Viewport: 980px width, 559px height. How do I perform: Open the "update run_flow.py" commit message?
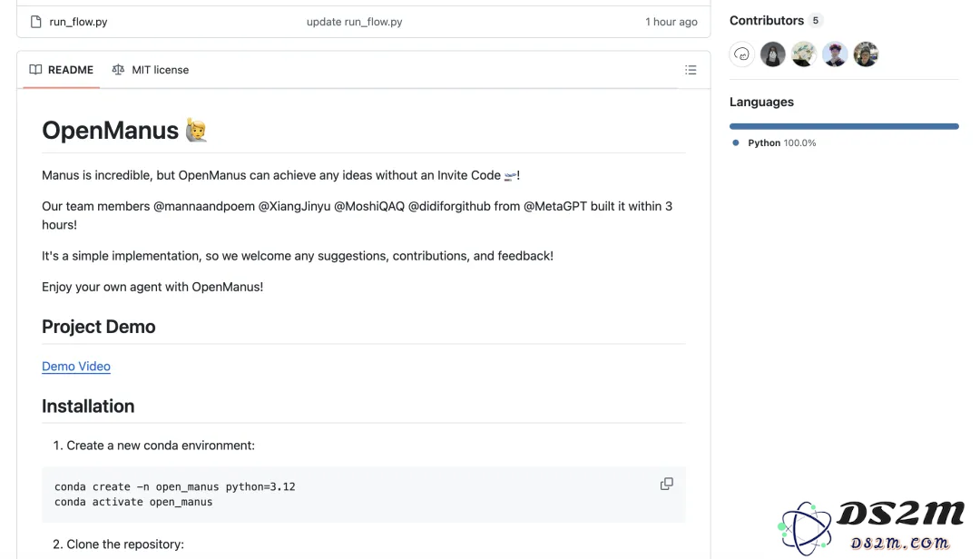(x=355, y=22)
